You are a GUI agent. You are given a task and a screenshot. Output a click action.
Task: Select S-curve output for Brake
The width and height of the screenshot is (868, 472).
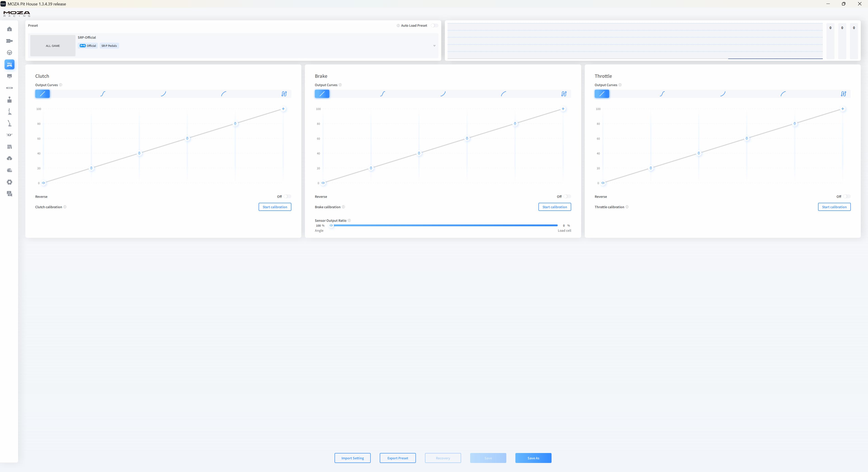pyautogui.click(x=382, y=94)
